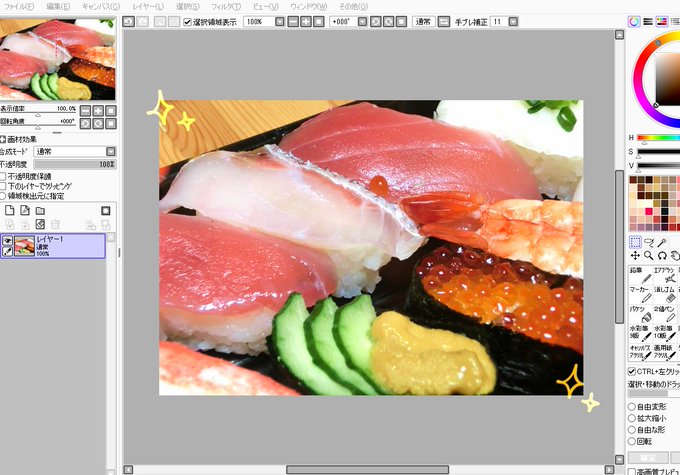This screenshot has height=475, width=680.
Task: Expand the 画材効果 section
Action: [3, 139]
